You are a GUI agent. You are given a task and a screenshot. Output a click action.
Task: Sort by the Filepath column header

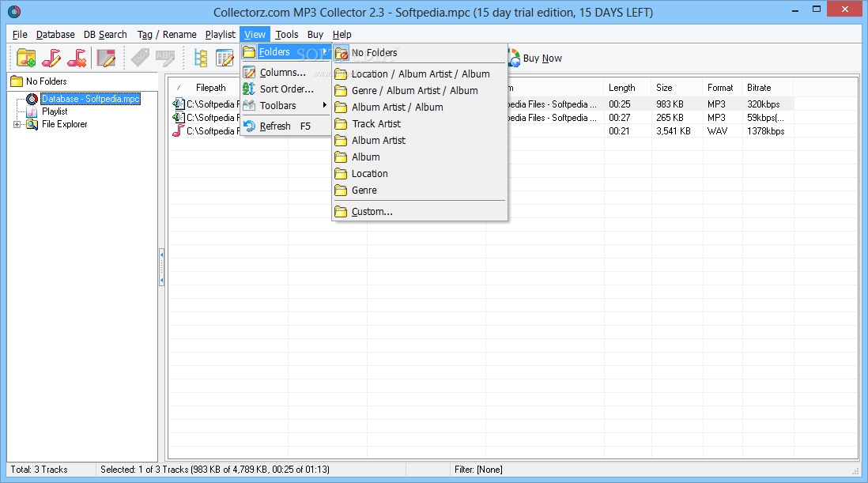(x=211, y=88)
